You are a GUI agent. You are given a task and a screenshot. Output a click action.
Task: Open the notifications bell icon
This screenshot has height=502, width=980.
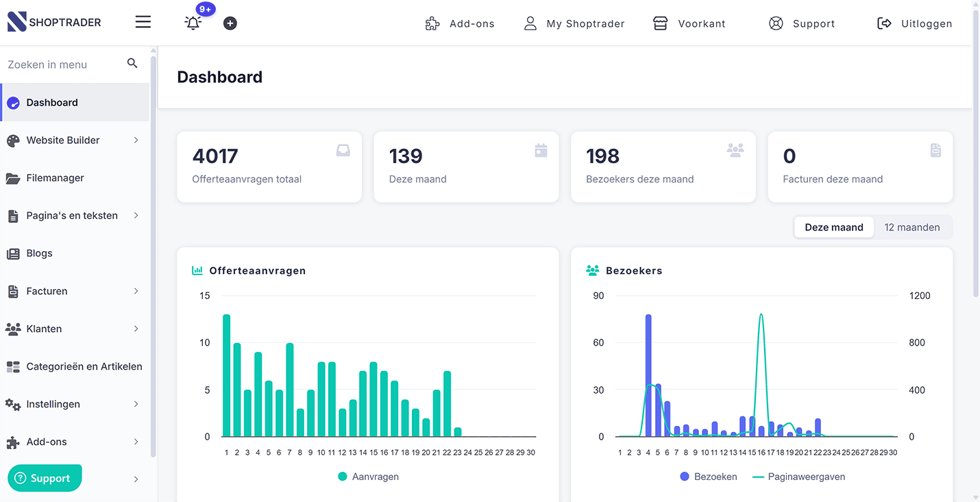pos(193,23)
